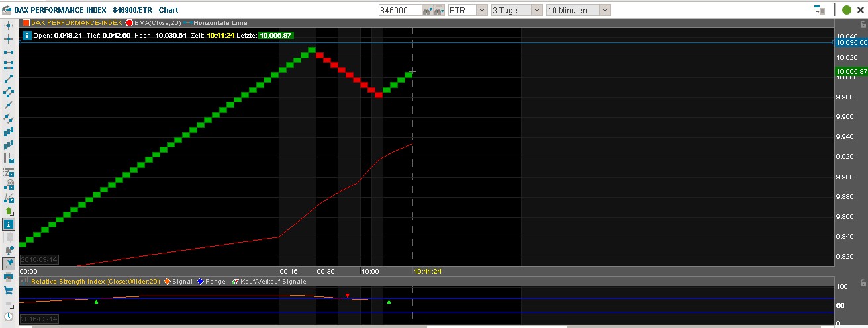Click the link window icon in the title bar
The width and height of the screenshot is (868, 328).
tap(820, 10)
